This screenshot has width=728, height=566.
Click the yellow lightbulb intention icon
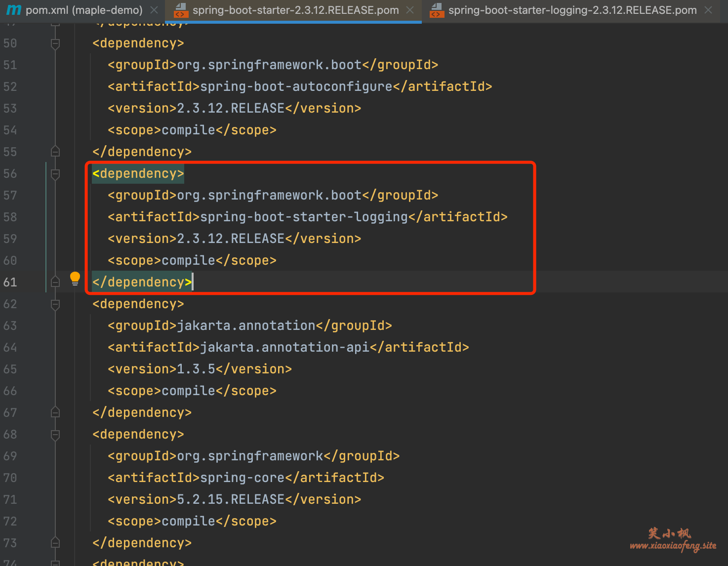click(75, 279)
